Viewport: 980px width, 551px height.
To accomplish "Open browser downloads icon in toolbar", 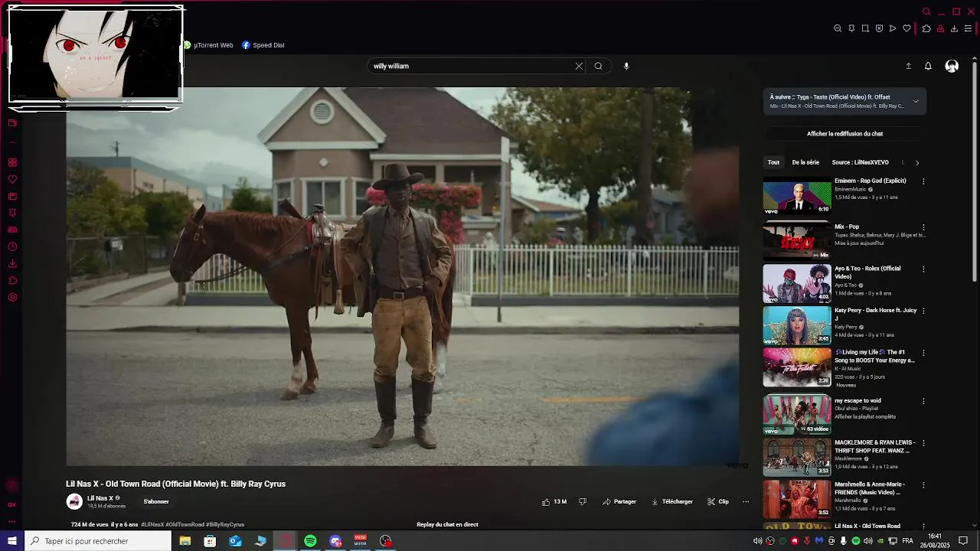I will click(954, 28).
